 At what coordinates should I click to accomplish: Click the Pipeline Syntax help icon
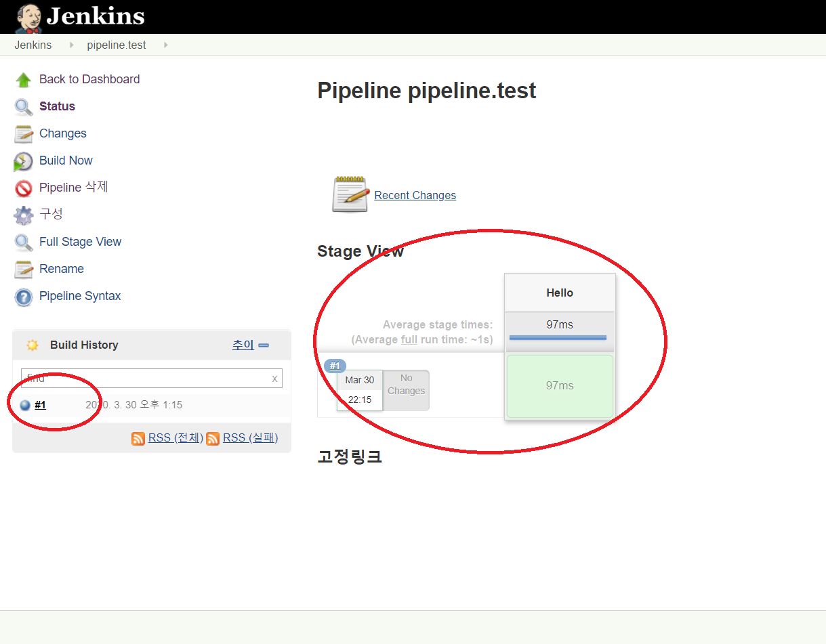(x=24, y=297)
